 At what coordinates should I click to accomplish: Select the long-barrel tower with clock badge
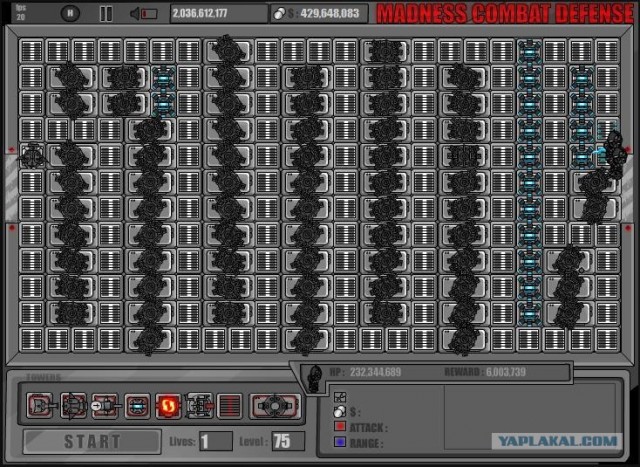coord(105,406)
